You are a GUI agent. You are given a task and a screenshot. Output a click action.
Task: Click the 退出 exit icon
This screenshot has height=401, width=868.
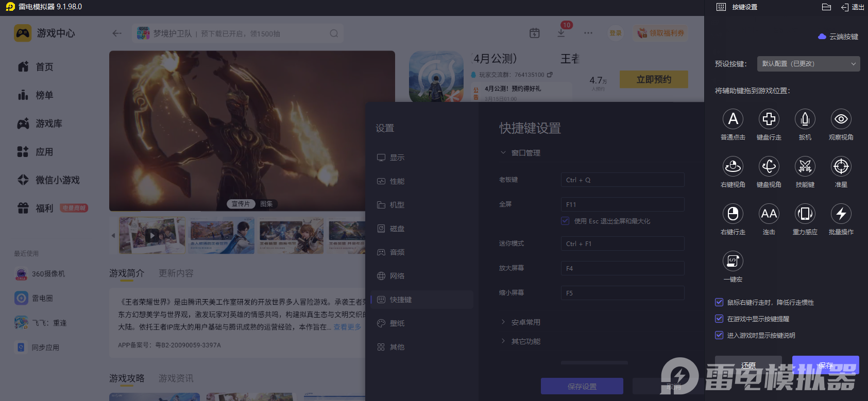coord(845,7)
